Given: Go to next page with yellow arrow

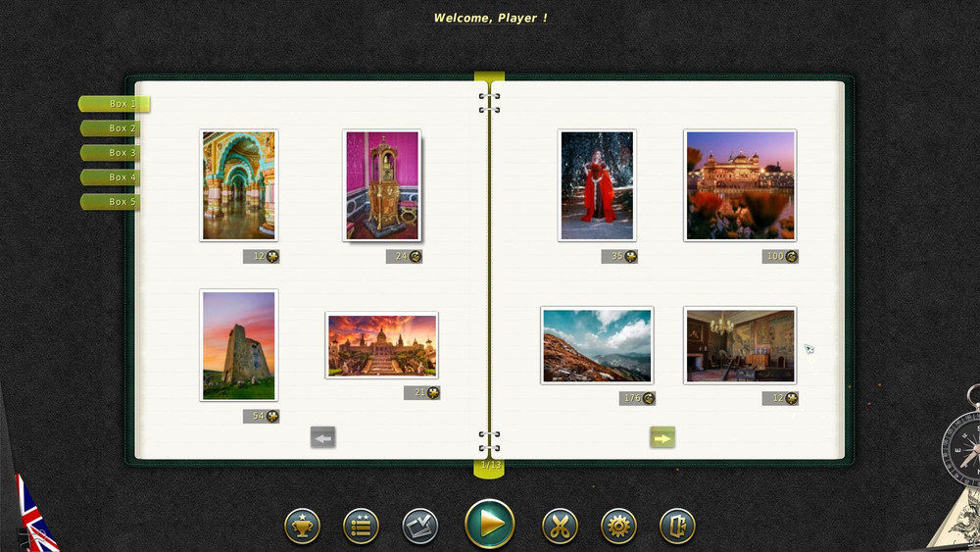Looking at the screenshot, I should [x=662, y=438].
